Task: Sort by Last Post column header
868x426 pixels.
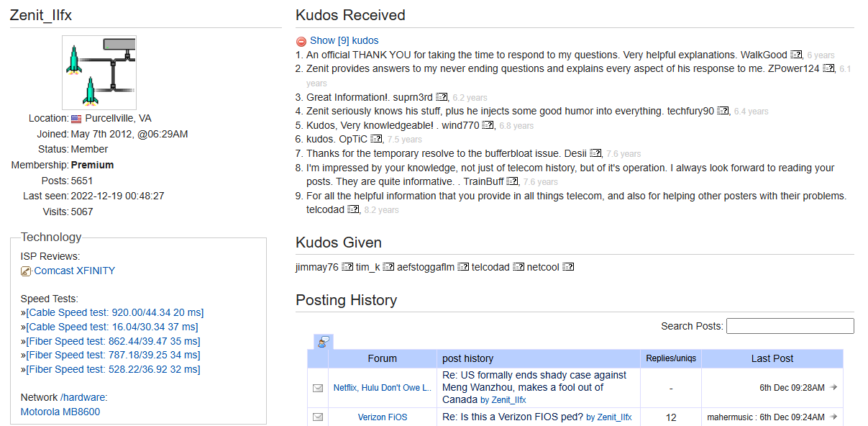Action: (772, 358)
